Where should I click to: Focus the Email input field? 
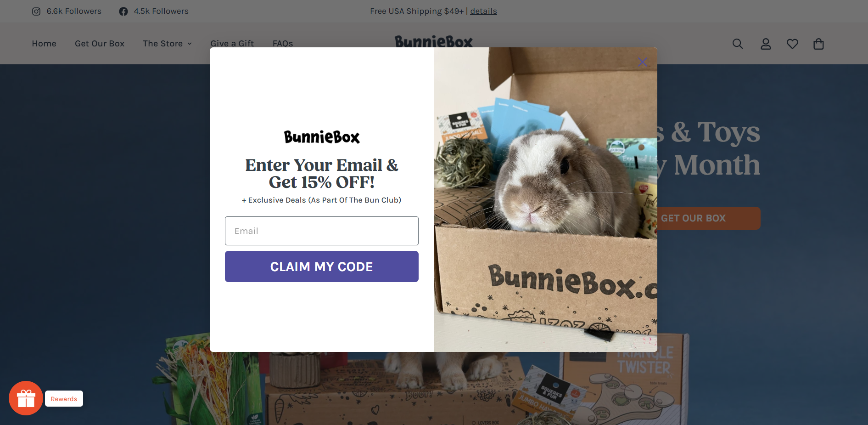click(x=322, y=231)
